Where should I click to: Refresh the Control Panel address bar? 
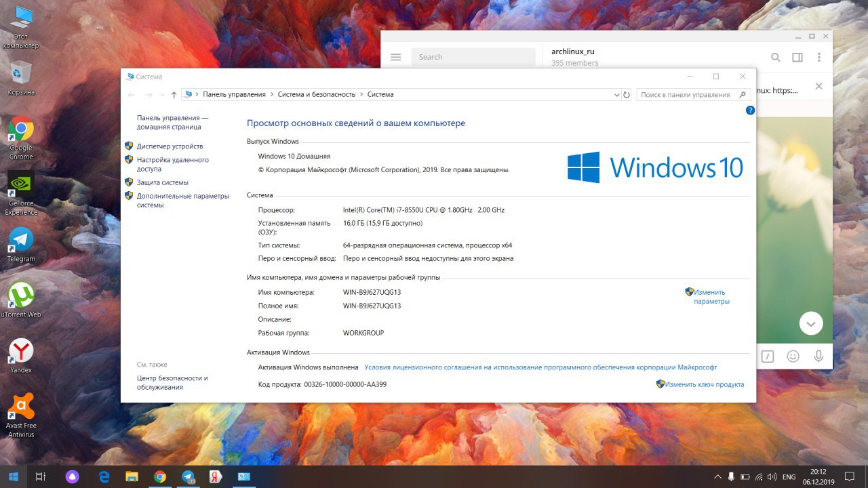[627, 95]
